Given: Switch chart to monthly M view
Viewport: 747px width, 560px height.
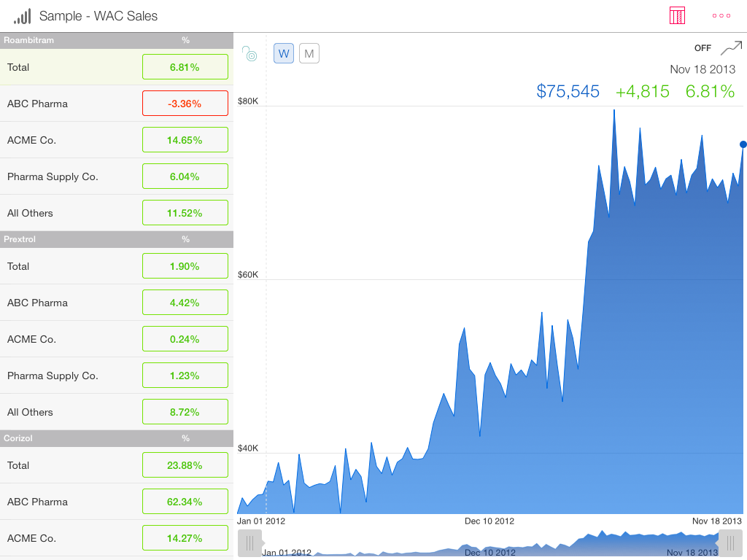Looking at the screenshot, I should tap(309, 53).
